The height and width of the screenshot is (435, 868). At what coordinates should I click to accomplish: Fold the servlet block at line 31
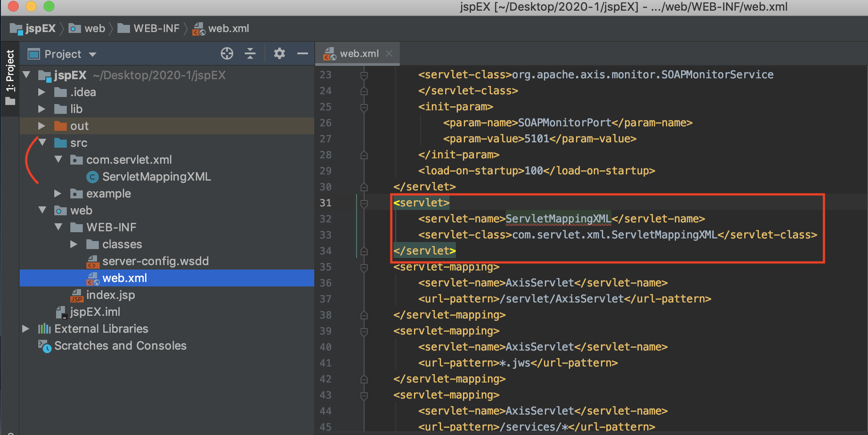point(364,203)
